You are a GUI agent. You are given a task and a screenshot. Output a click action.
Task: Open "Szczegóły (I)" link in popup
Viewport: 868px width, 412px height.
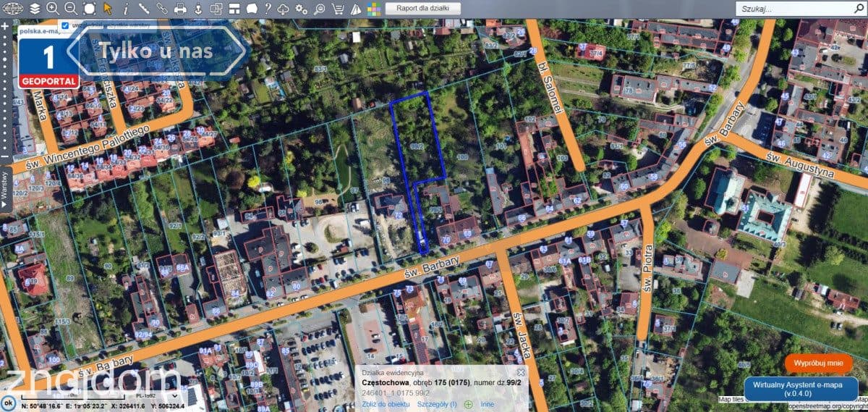coord(438,404)
